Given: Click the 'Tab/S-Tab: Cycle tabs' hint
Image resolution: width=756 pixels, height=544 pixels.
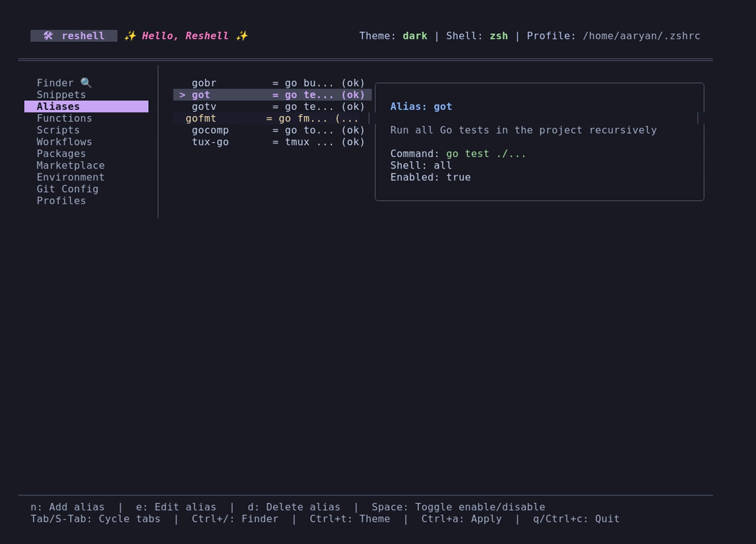Looking at the screenshot, I should point(96,519).
